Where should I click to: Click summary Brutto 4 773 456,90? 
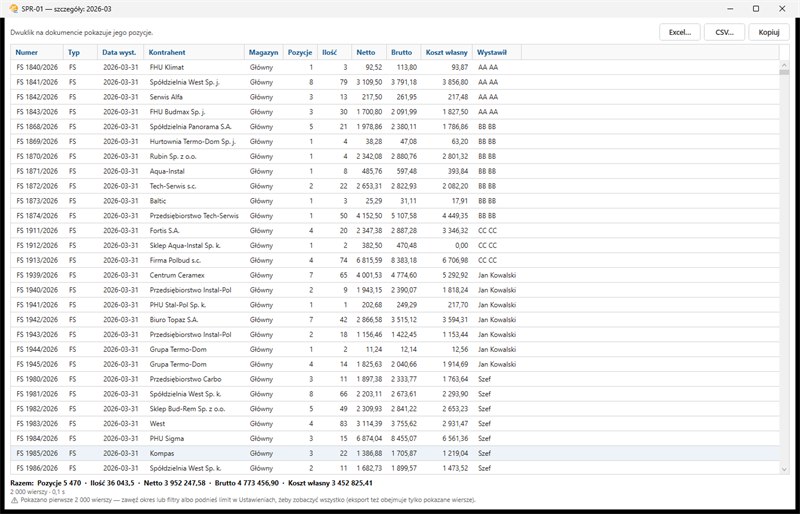pos(246,483)
